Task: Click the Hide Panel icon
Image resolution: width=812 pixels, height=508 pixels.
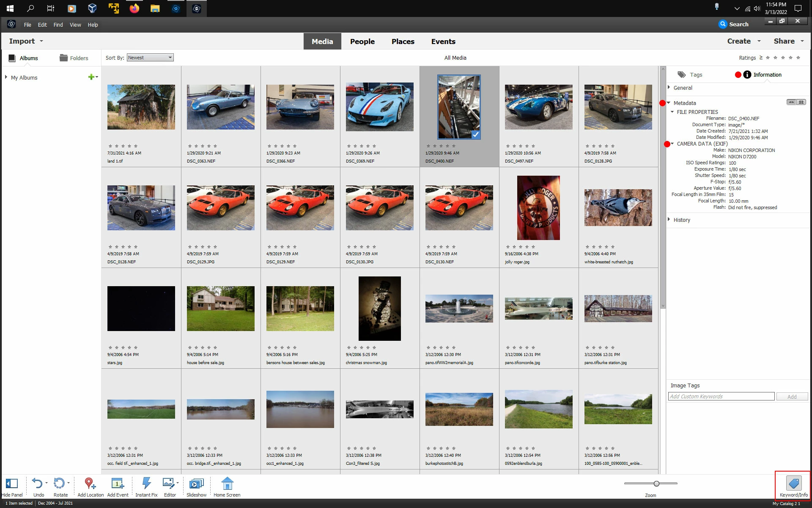Action: click(12, 484)
